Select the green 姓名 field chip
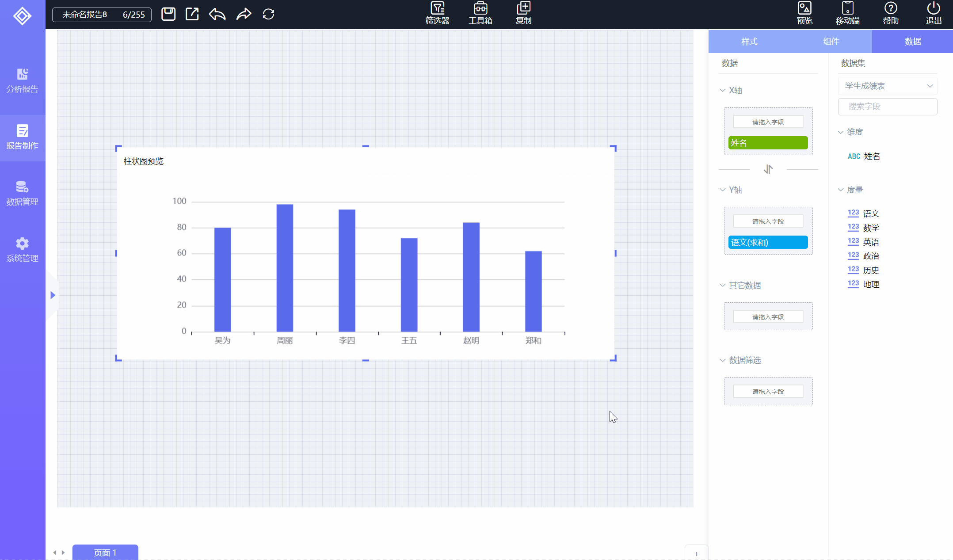The width and height of the screenshot is (953, 560). pos(768,143)
